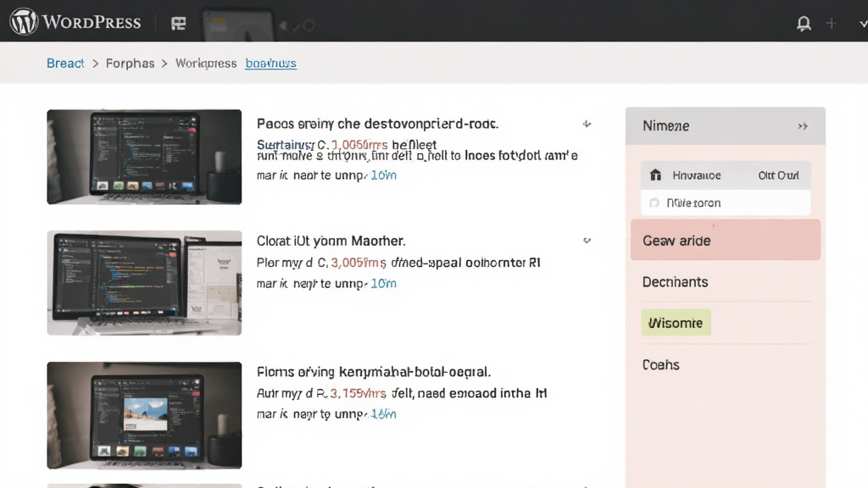This screenshot has width=868, height=488.
Task: Open the underlined boadnuys breadcrumb link
Action: pyautogui.click(x=270, y=63)
